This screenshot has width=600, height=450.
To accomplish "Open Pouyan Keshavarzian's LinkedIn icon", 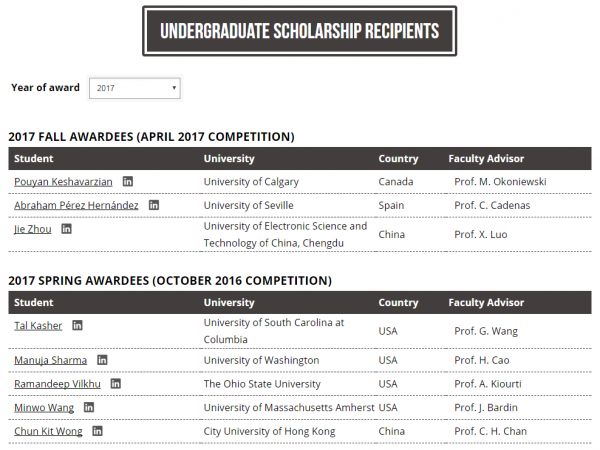I will (128, 181).
